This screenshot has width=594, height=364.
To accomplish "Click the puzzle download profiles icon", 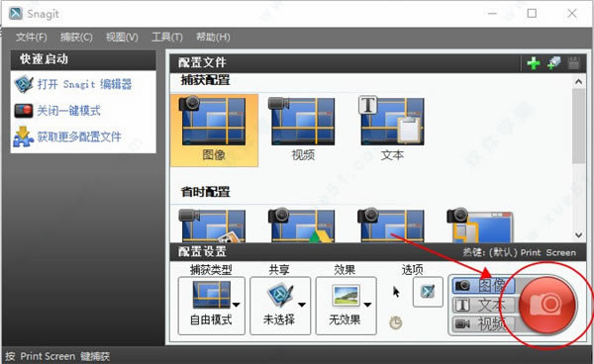I will (23, 136).
